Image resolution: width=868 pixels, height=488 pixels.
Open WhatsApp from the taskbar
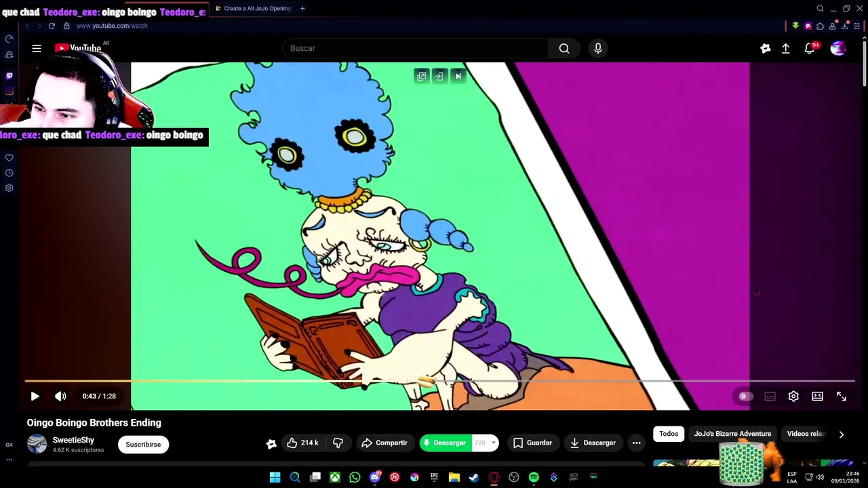pyautogui.click(x=355, y=478)
